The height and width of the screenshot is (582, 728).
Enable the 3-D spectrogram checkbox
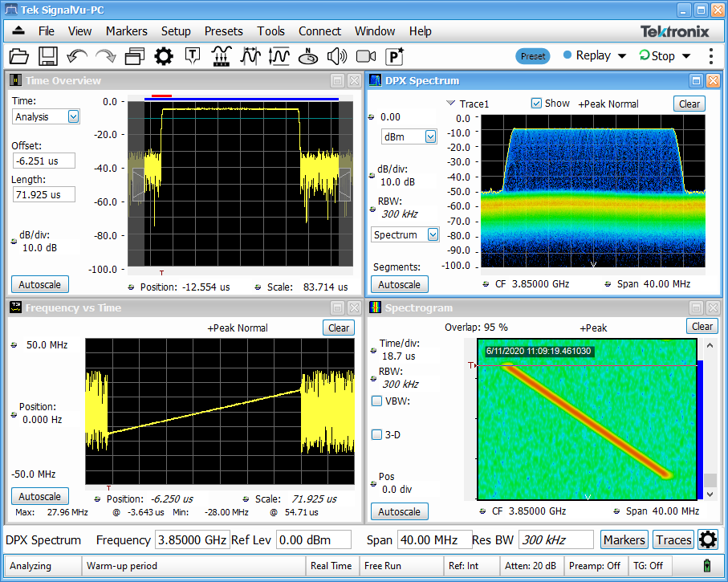[x=377, y=434]
